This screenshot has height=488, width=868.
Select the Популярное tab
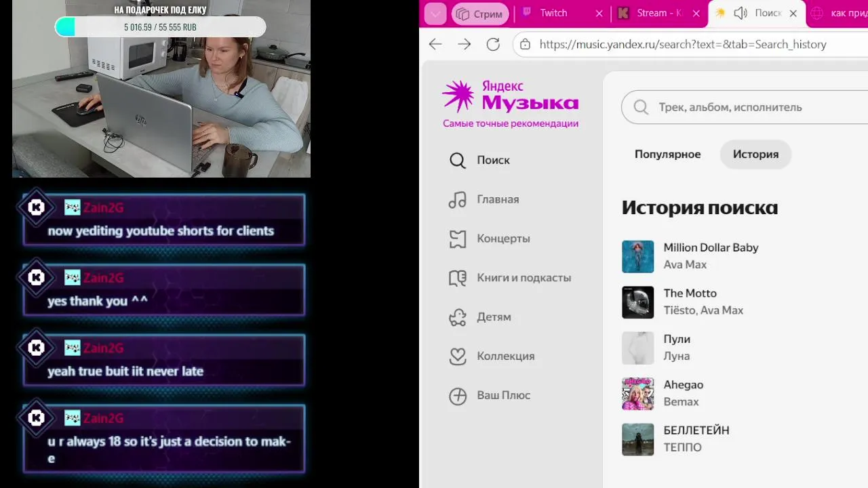pyautogui.click(x=667, y=154)
